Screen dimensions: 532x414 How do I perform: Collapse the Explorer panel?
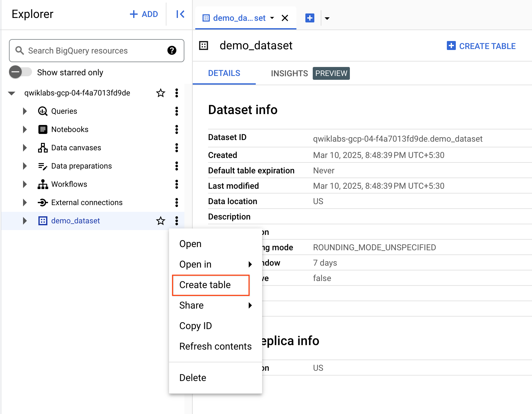tap(180, 14)
